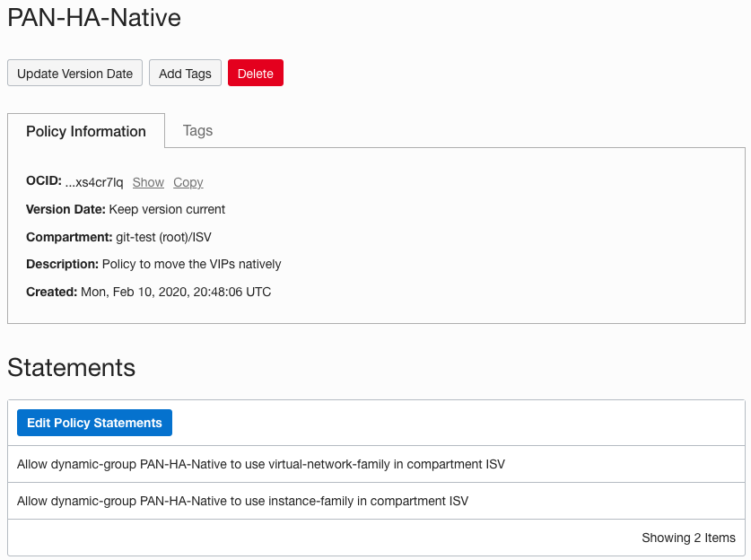This screenshot has height=560, width=751.
Task: Switch to the Policy Information tab
Action: [86, 131]
